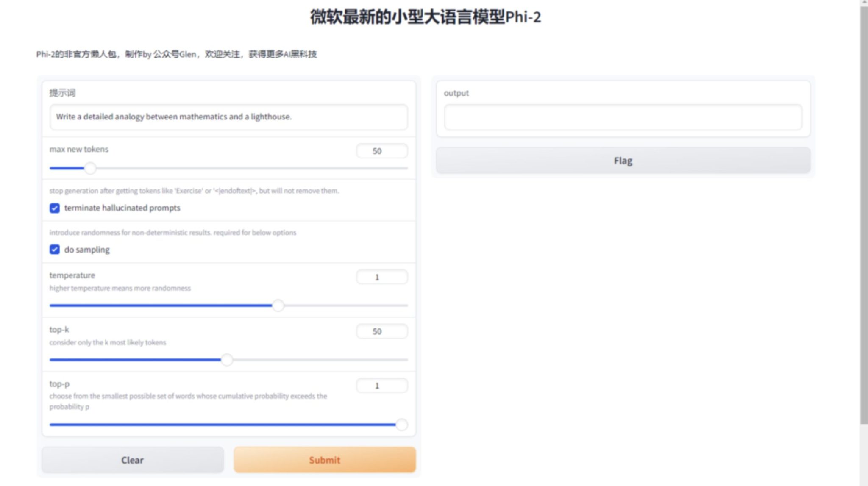868x486 pixels.
Task: Click the Phi-2 page title heading
Action: tap(425, 17)
